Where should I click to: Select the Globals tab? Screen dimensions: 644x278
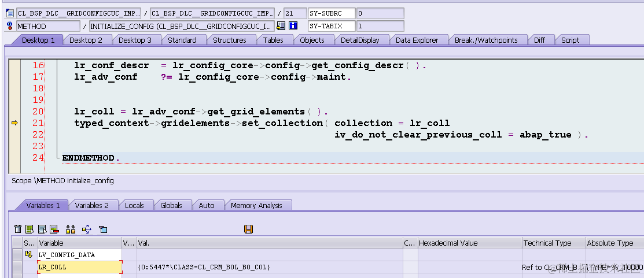pyautogui.click(x=171, y=205)
